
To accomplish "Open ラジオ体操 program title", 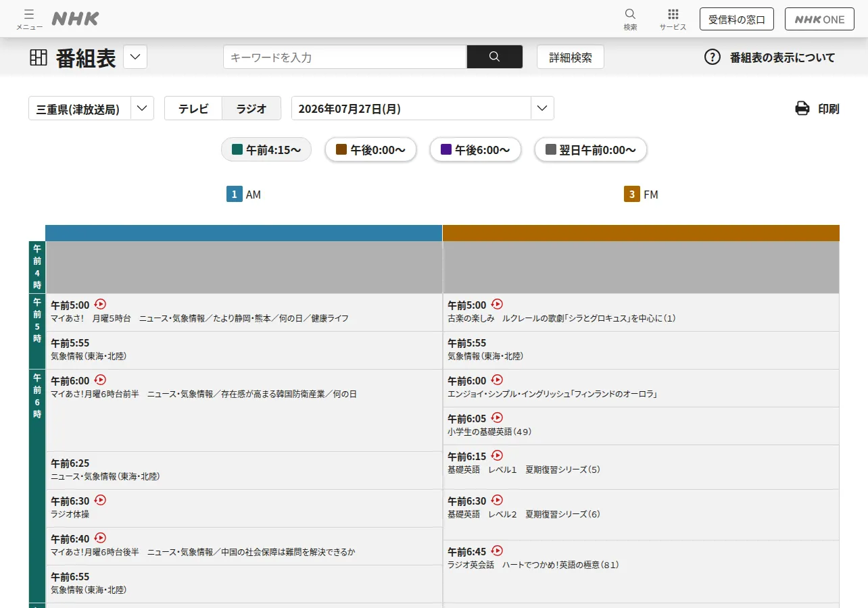I will click(70, 514).
